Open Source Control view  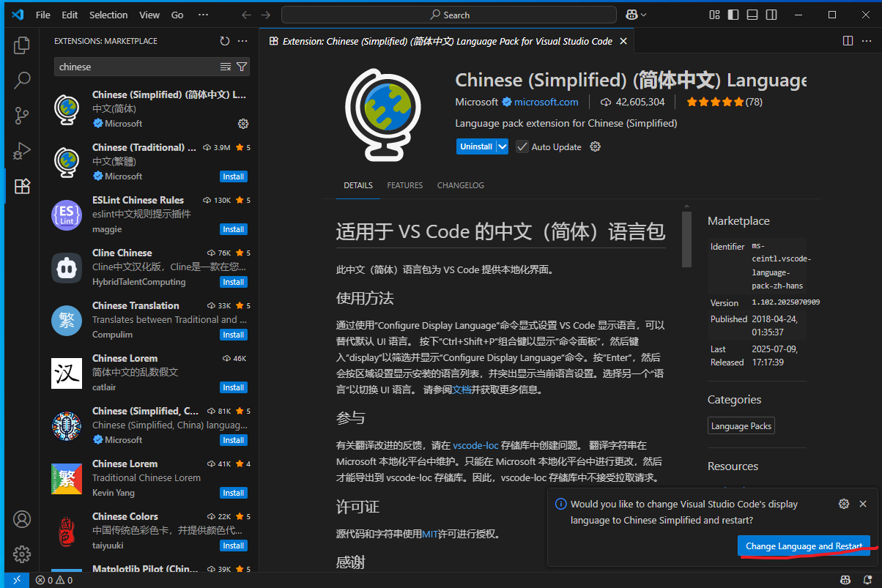tap(22, 115)
